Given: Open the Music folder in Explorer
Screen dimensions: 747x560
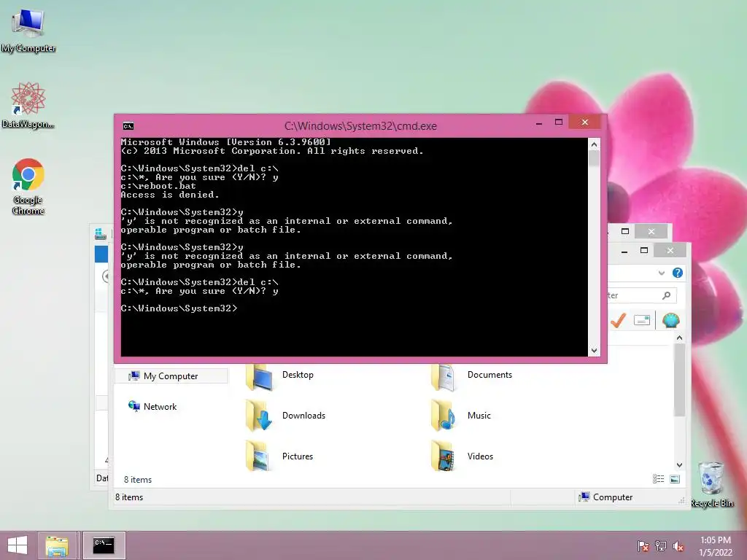Looking at the screenshot, I should [x=461, y=416].
